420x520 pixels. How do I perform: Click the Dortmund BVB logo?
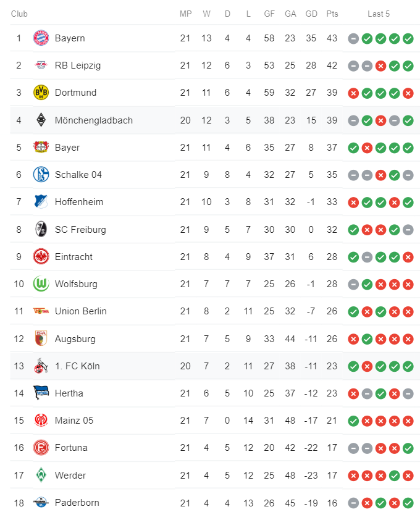click(x=41, y=92)
